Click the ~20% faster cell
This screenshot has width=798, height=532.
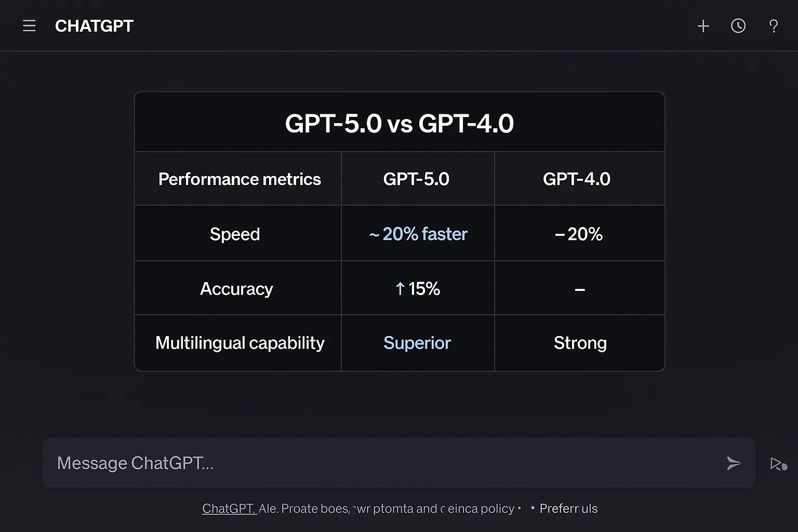(418, 234)
